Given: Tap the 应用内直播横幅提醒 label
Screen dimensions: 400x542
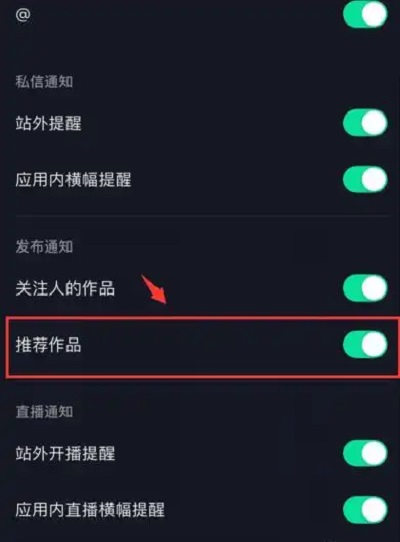Looking at the screenshot, I should [x=90, y=510].
